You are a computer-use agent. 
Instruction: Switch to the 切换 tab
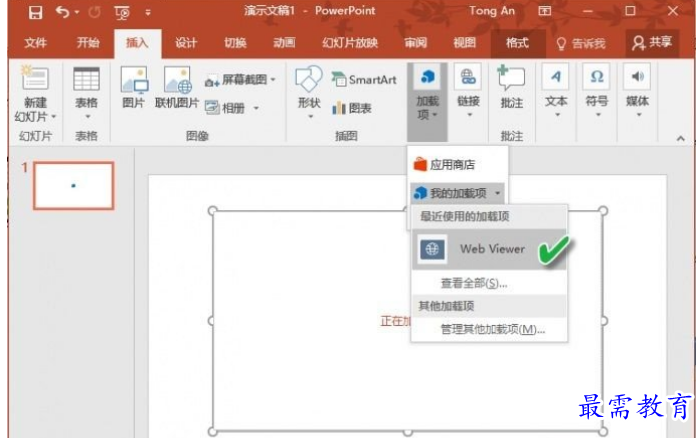pyautogui.click(x=235, y=43)
